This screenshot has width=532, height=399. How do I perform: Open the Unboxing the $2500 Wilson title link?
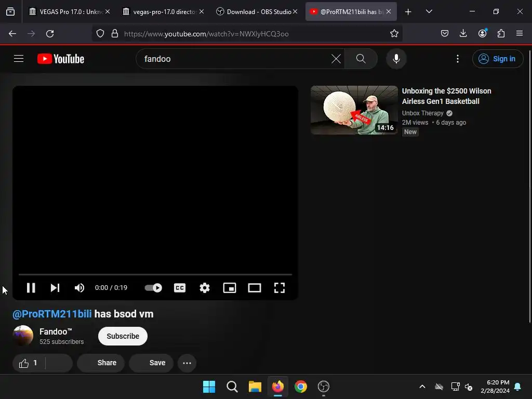click(x=446, y=96)
